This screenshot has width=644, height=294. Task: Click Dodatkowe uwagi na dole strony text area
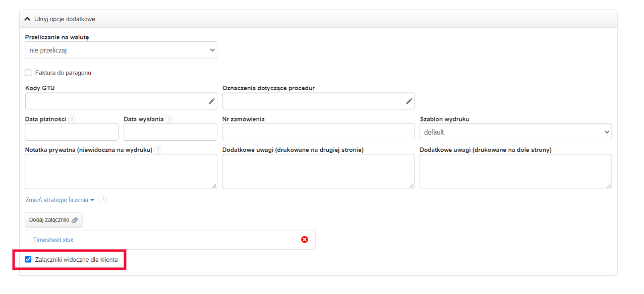tap(515, 171)
